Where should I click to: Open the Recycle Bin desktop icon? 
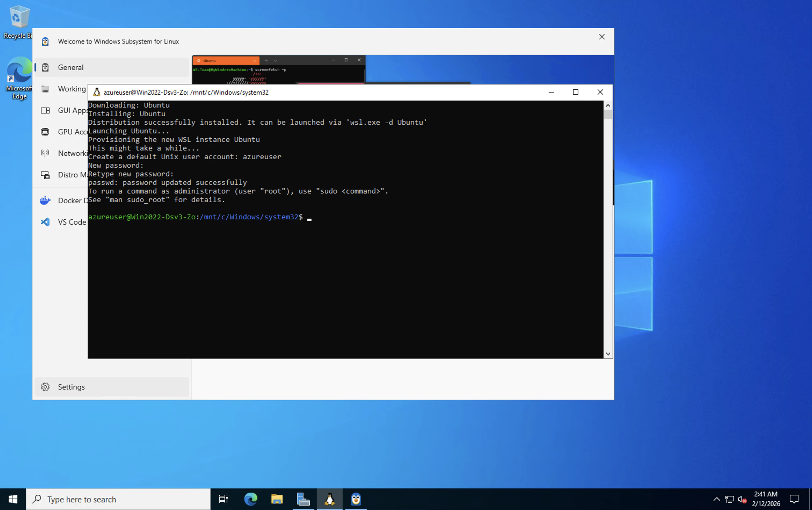tap(19, 22)
